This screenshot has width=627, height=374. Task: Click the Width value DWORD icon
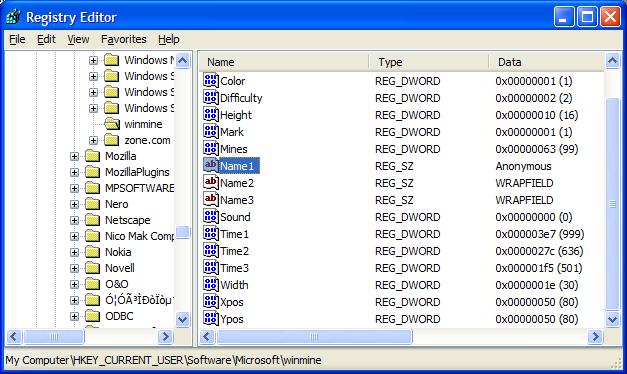click(x=211, y=284)
